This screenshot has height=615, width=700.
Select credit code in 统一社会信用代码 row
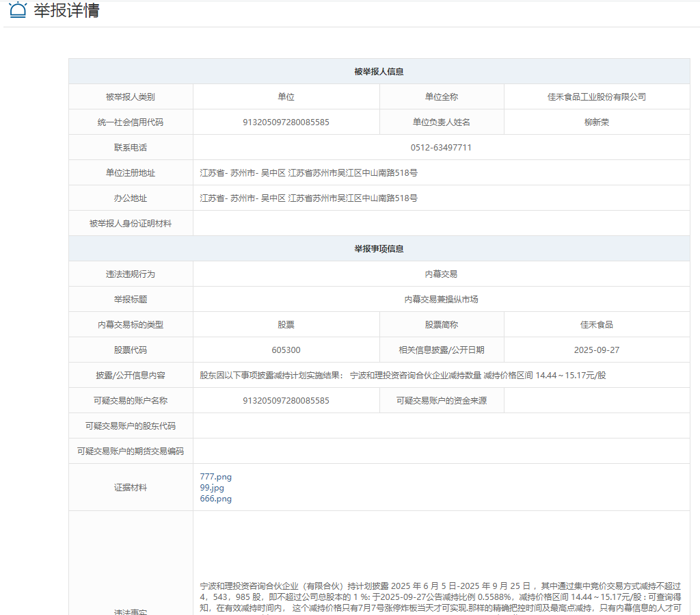[286, 122]
